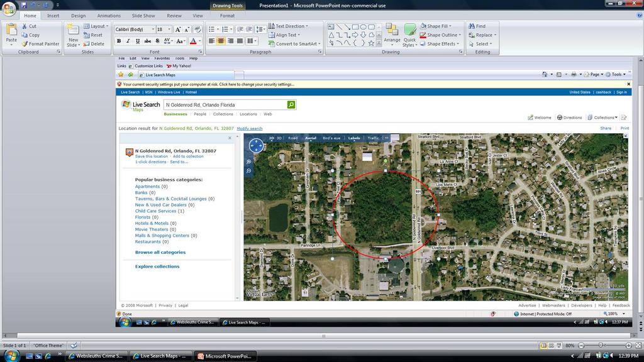
Task: Toggle Underline formatting
Action: [x=137, y=41]
